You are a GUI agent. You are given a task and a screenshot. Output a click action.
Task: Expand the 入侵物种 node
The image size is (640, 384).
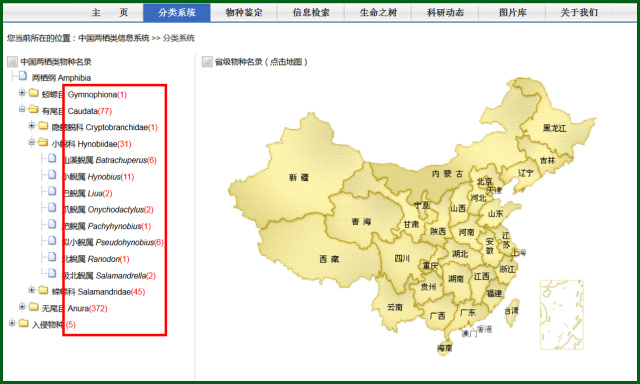(12, 323)
